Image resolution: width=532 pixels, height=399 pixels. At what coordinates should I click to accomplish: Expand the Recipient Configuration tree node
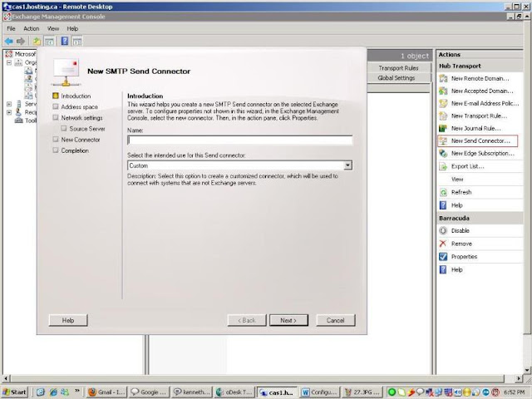[9, 112]
